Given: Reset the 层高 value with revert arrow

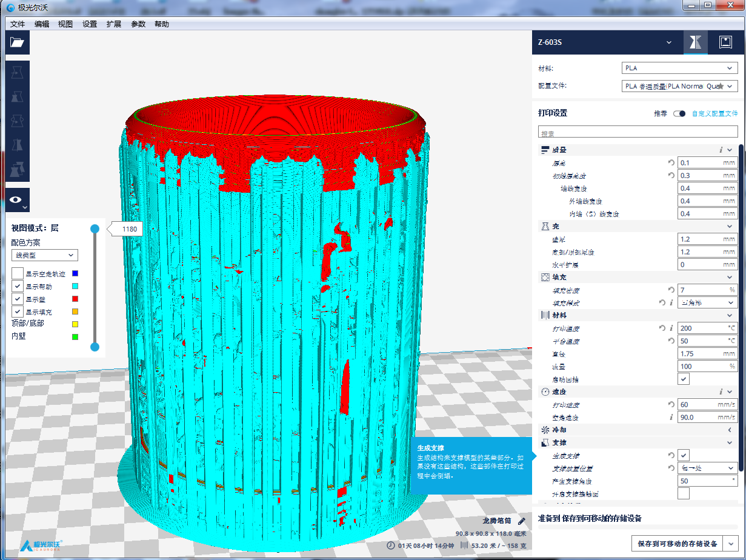Looking at the screenshot, I should pyautogui.click(x=671, y=162).
